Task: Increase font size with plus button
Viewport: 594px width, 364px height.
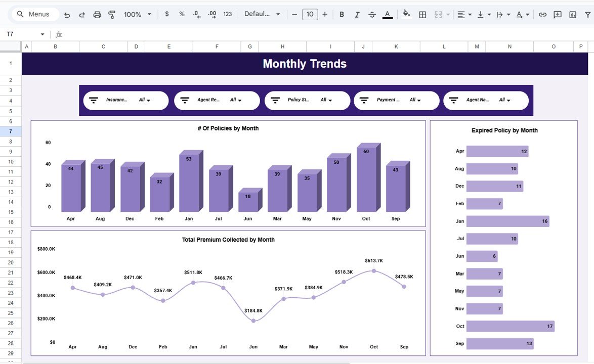Action: 324,14
